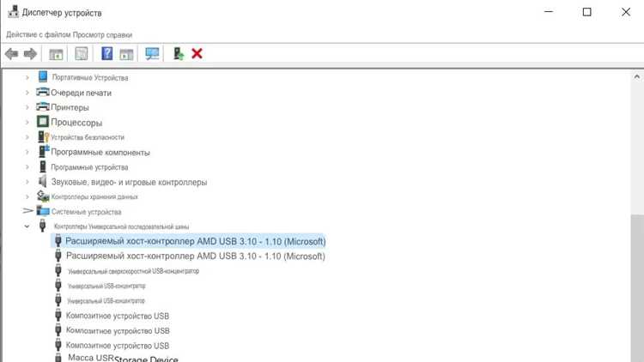Image resolution: width=644 pixels, height=362 pixels.
Task: Select Процессоры tree row
Action: tap(76, 123)
